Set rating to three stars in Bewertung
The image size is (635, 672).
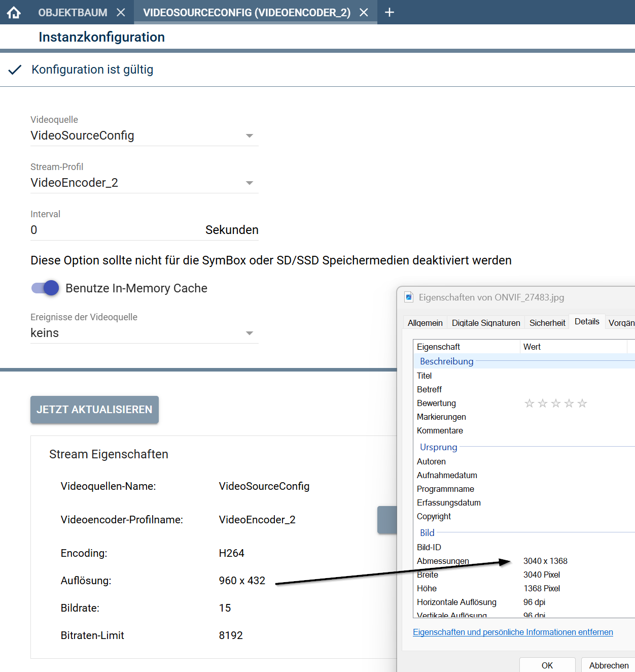click(x=556, y=404)
